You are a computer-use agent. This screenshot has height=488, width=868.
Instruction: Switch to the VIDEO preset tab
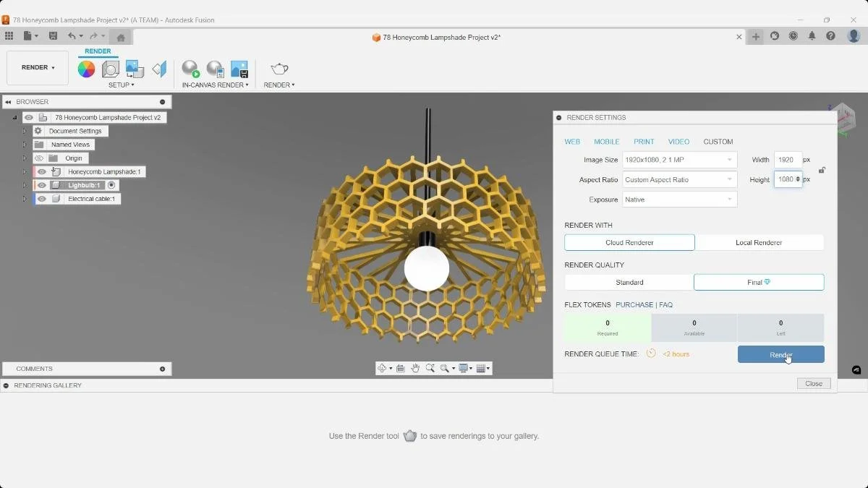pyautogui.click(x=678, y=142)
